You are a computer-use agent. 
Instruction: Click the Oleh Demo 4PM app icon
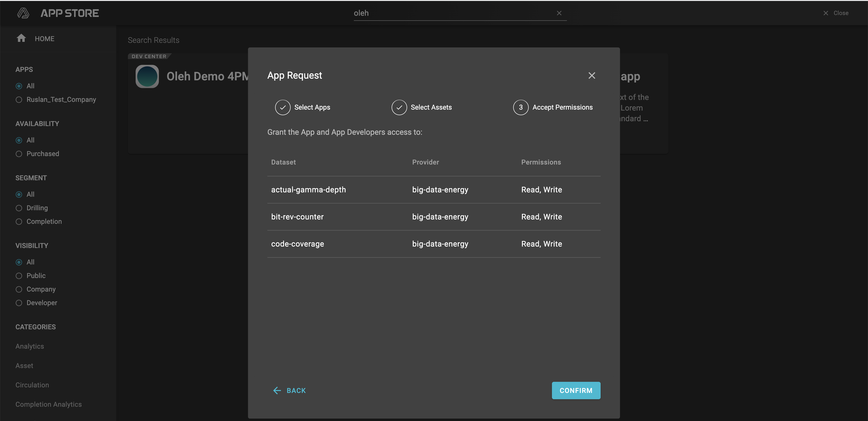pos(147,76)
